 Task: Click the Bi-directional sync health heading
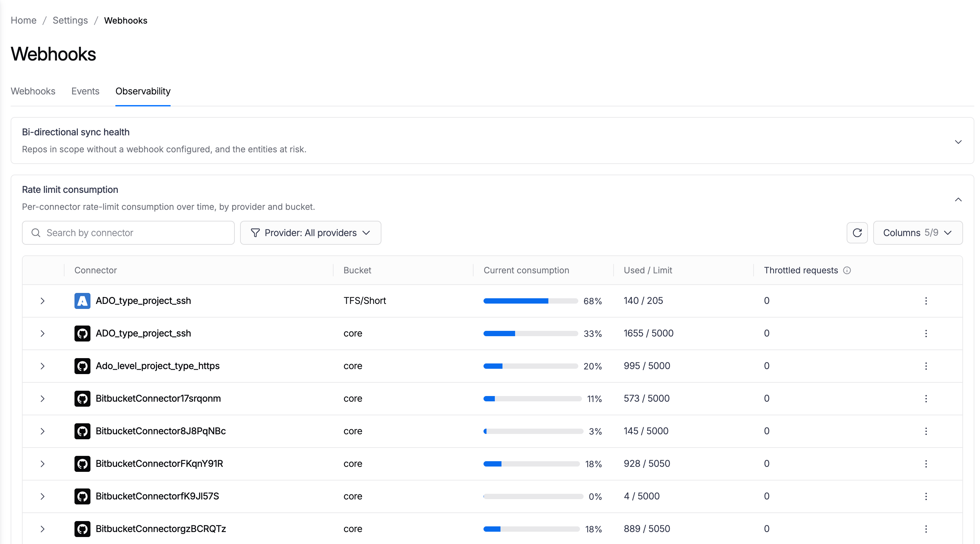[76, 132]
